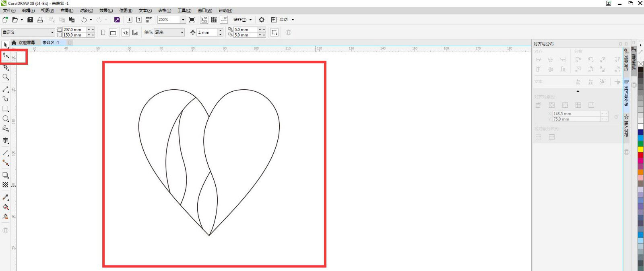644x271 pixels.
Task: Select the Shape tool in the toolbox
Action: [6, 56]
